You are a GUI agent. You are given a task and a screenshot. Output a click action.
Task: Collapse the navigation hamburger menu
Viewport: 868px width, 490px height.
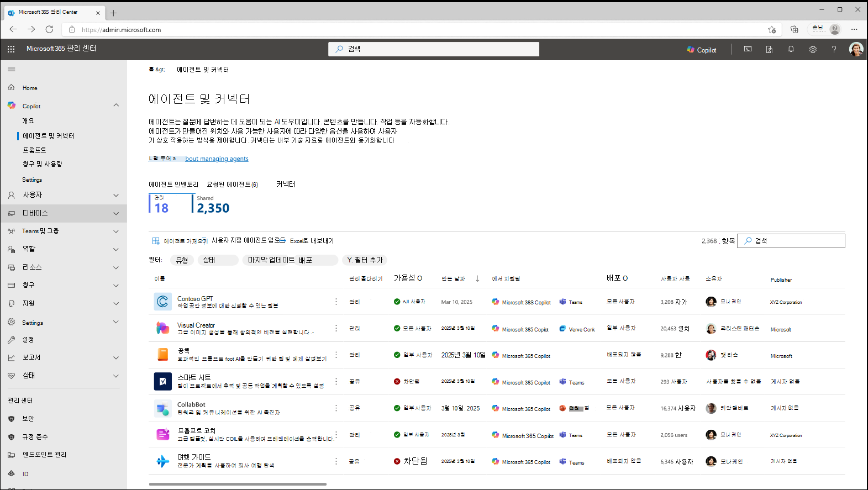[12, 69]
